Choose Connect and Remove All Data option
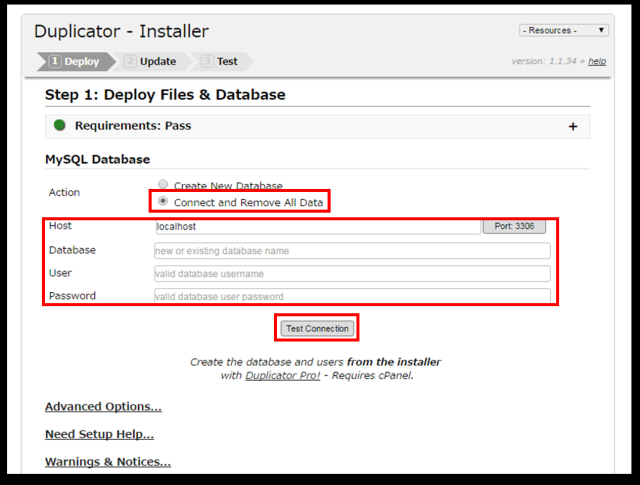 tap(163, 201)
